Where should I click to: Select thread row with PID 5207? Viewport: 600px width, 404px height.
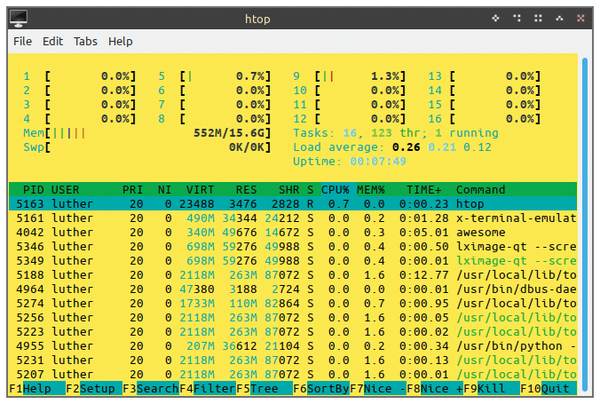[x=293, y=374]
